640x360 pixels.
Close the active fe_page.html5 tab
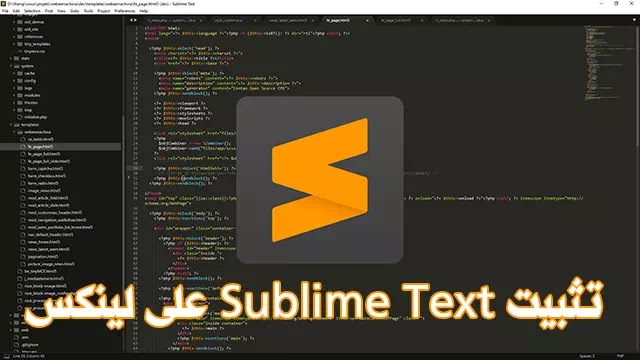[x=367, y=20]
